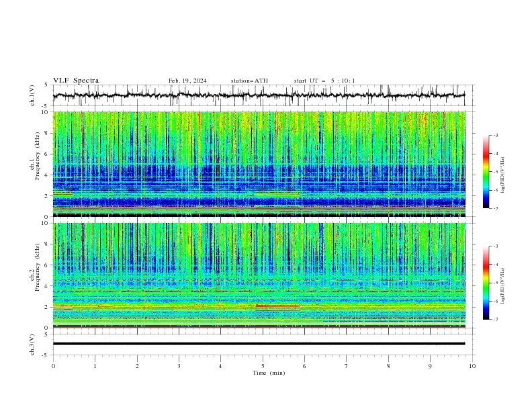Click time axis tick label "9"
The width and height of the screenshot is (532, 411).
coord(430,366)
